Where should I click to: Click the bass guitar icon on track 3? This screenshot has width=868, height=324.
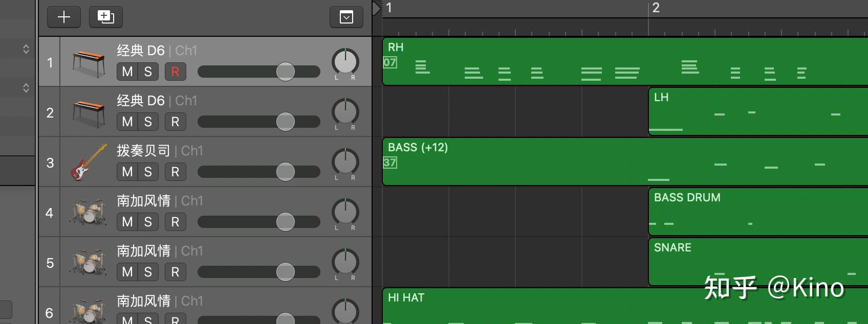(89, 163)
